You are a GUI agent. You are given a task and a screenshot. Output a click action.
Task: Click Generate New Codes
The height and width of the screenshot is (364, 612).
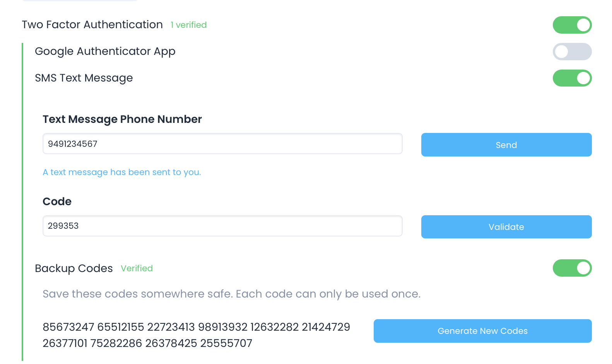point(482,331)
